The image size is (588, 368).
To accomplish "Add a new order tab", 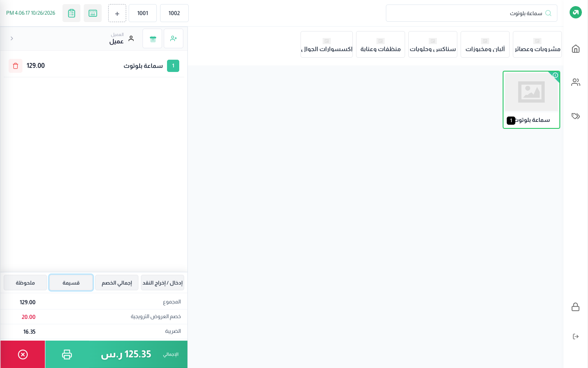I will (117, 13).
